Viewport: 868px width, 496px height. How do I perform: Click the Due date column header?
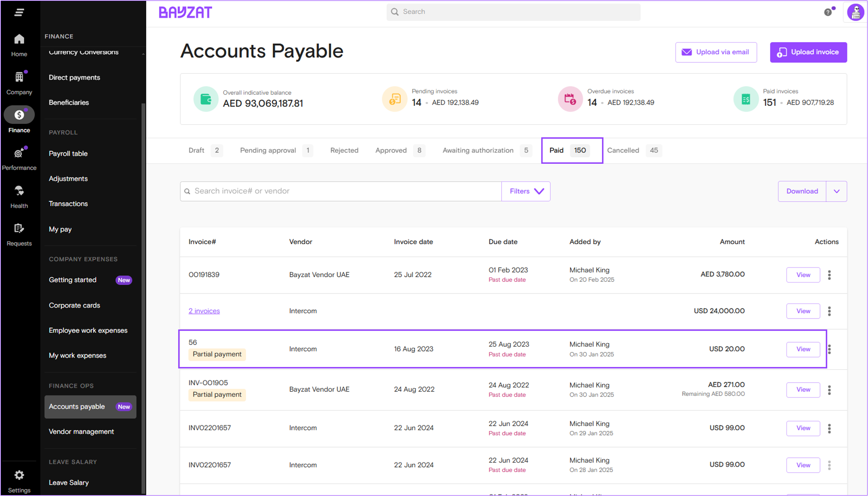click(503, 242)
